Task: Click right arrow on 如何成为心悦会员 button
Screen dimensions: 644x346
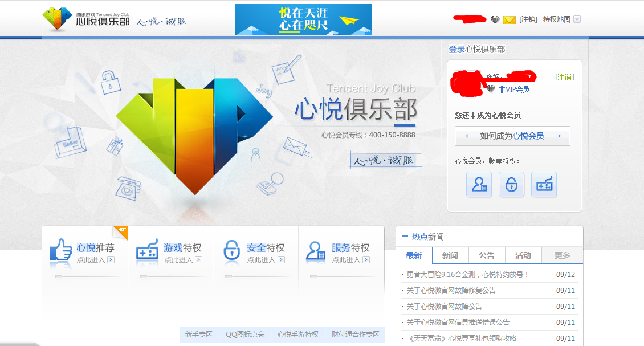Action: tap(559, 136)
